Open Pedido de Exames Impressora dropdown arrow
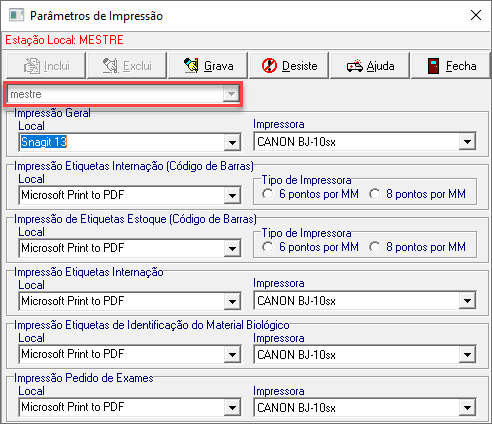 (467, 408)
